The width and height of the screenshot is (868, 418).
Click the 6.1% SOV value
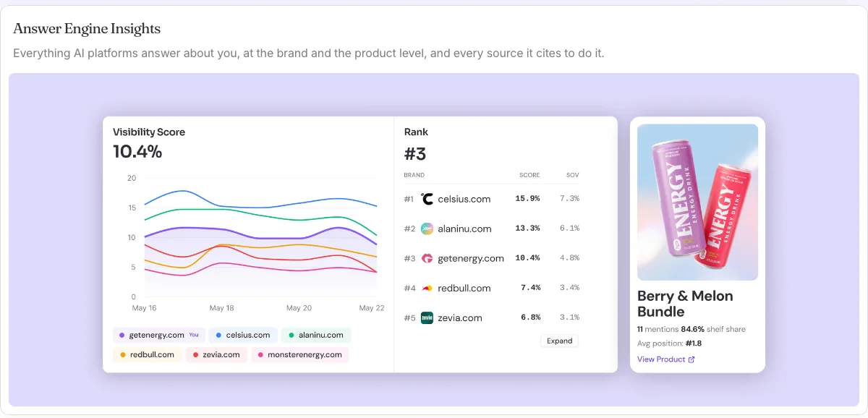[x=569, y=229]
